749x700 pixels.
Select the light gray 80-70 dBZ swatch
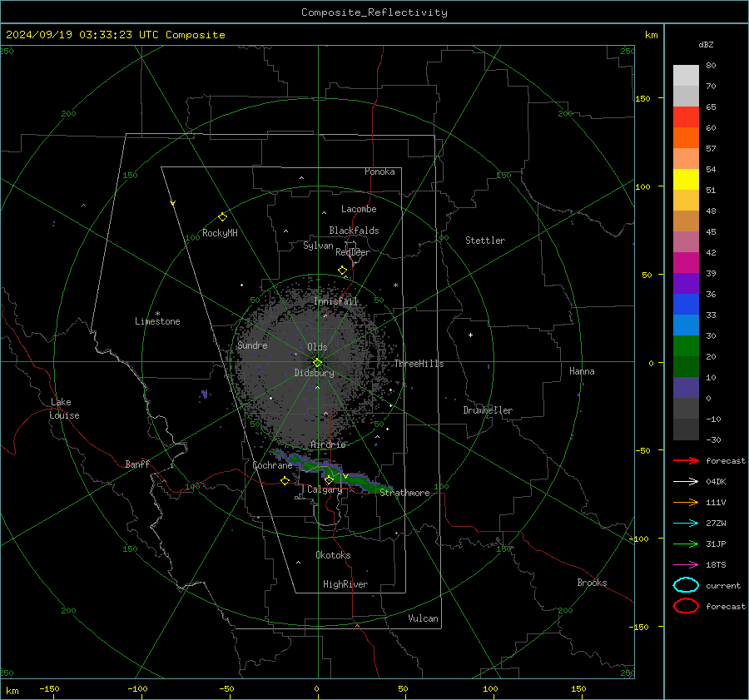click(686, 75)
